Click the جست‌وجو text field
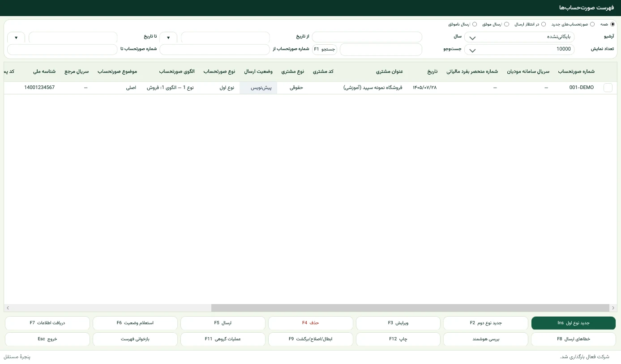 (381, 49)
